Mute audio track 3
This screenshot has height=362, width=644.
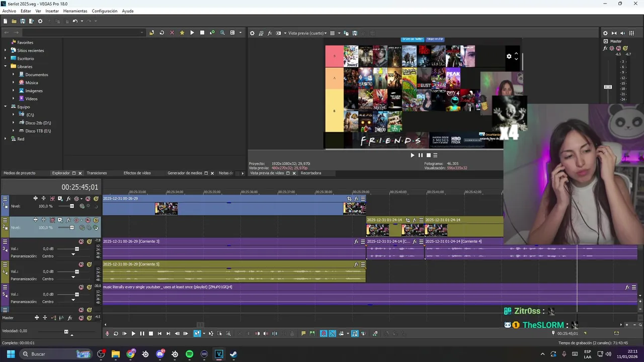[x=81, y=241]
